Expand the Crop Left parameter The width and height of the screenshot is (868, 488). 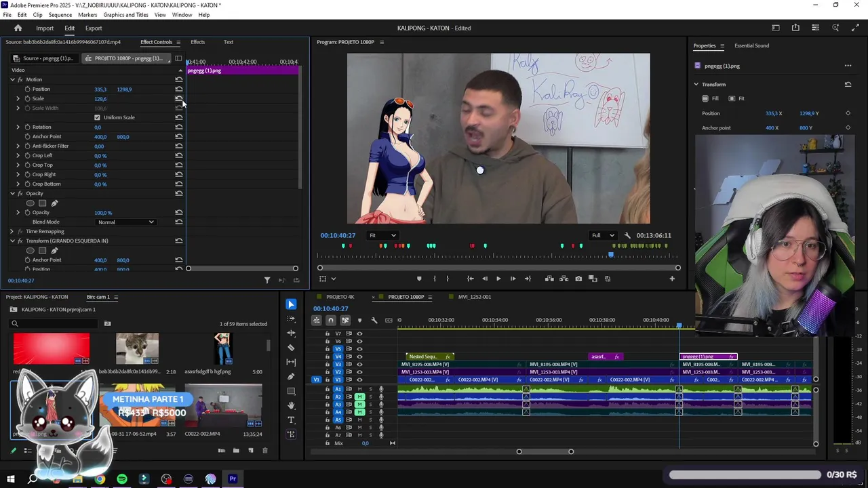[18, 155]
